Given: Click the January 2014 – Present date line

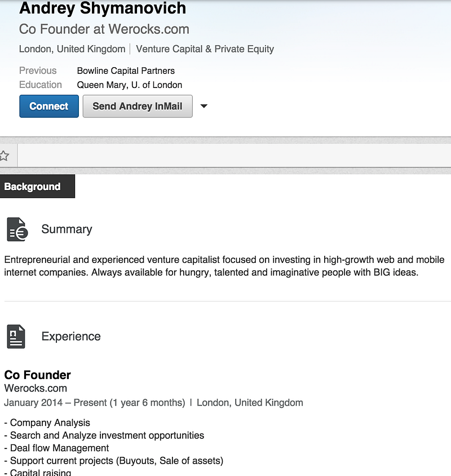Looking at the screenshot, I should click(x=94, y=403).
